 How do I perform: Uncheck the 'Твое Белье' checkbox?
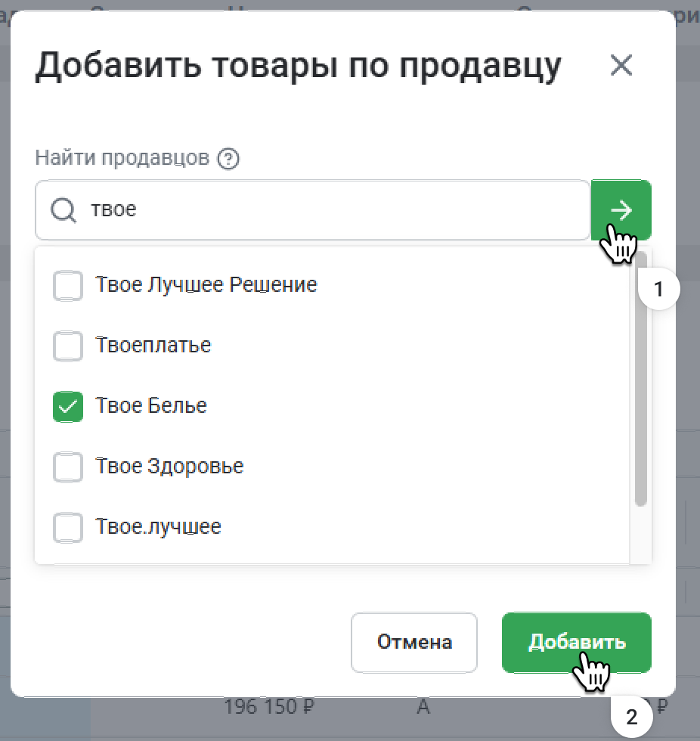click(68, 407)
